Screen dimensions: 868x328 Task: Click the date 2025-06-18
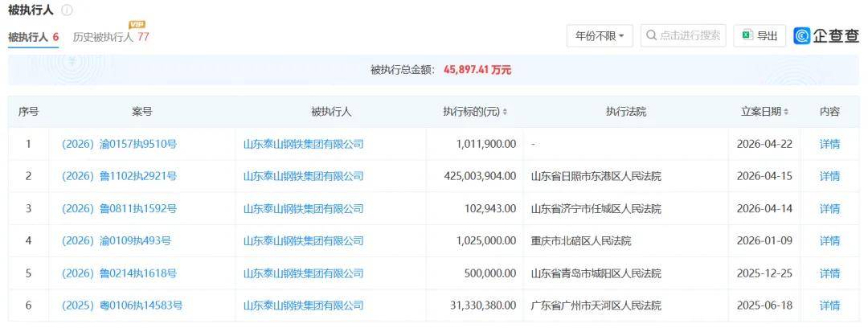(764, 305)
